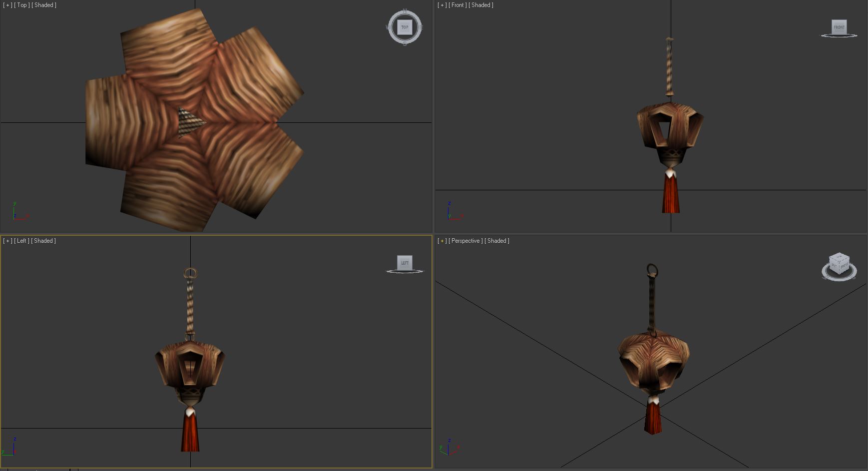The width and height of the screenshot is (868, 471).
Task: Open the Left view label menu
Action: coord(21,241)
